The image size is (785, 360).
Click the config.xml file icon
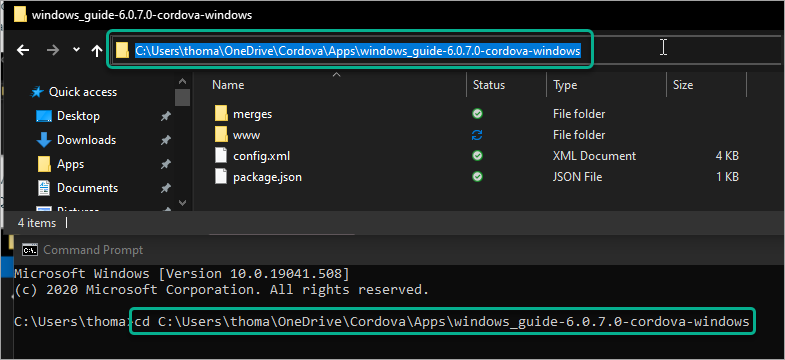(221, 156)
